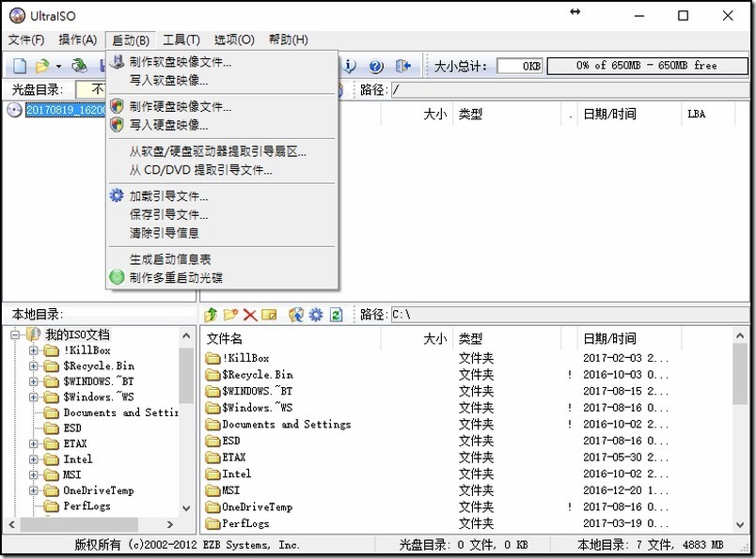Viewport: 756px width, 559px height.
Task: Choose 保存引导文件... from the menu
Action: [x=222, y=214]
